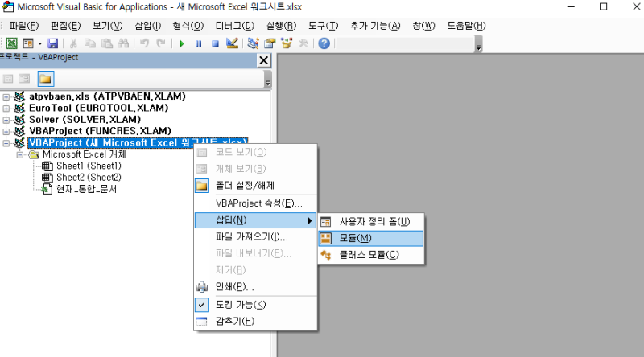Open the 디버그(D) menu
Image resolution: width=644 pixels, height=357 pixels.
pos(235,26)
